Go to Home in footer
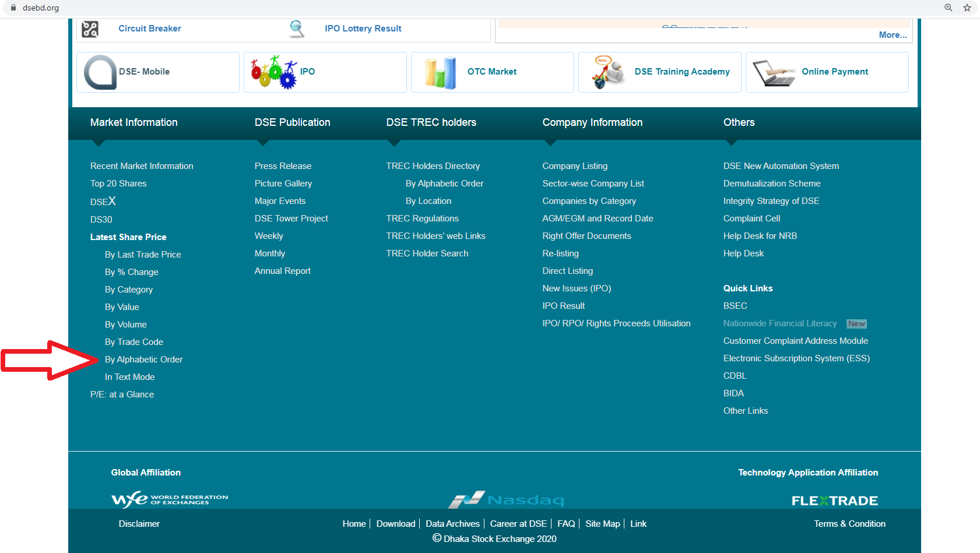980x553 pixels. click(354, 524)
